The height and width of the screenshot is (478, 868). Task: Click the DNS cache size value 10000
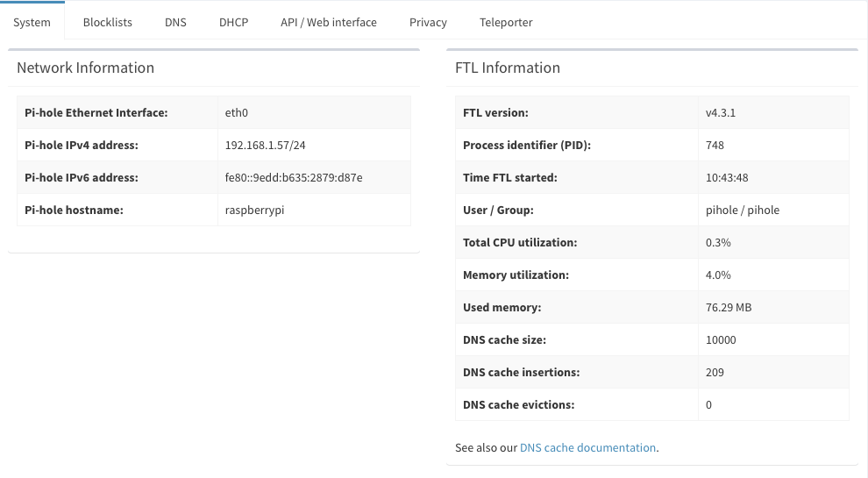[x=721, y=339]
